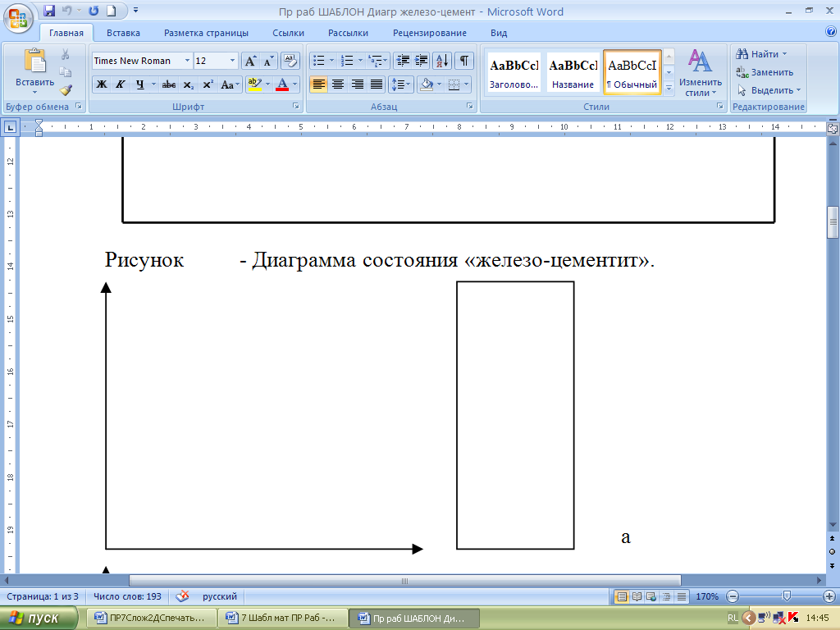
Task: Switch to the Ссылки tab
Action: 288,33
